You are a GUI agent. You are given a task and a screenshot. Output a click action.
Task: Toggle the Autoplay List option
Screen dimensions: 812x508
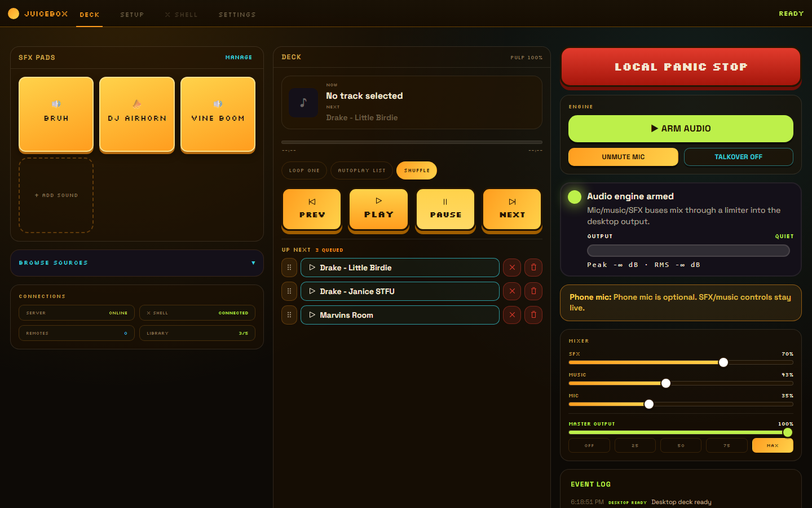[x=361, y=170]
